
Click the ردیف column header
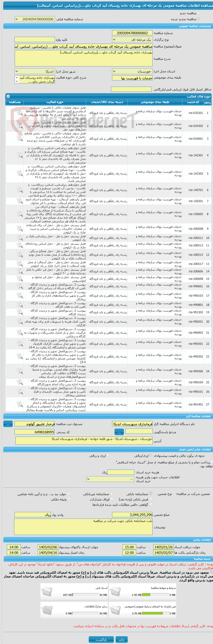click(207, 102)
